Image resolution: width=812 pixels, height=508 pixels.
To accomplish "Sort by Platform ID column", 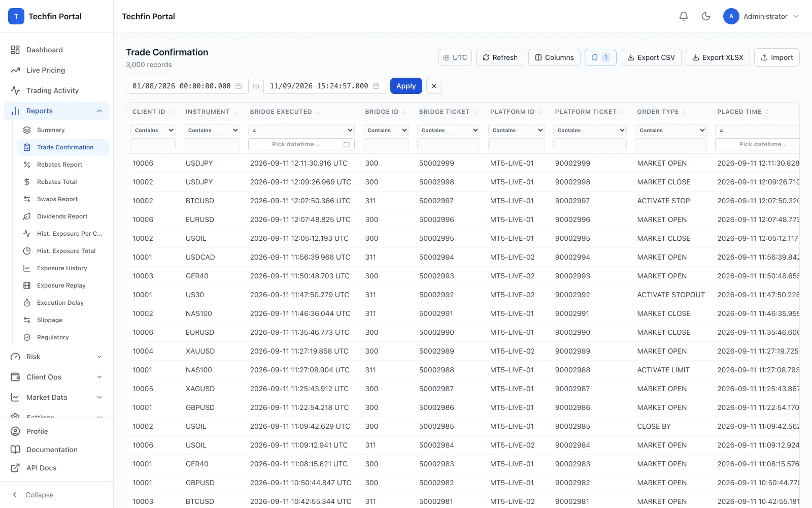I will coord(516,112).
